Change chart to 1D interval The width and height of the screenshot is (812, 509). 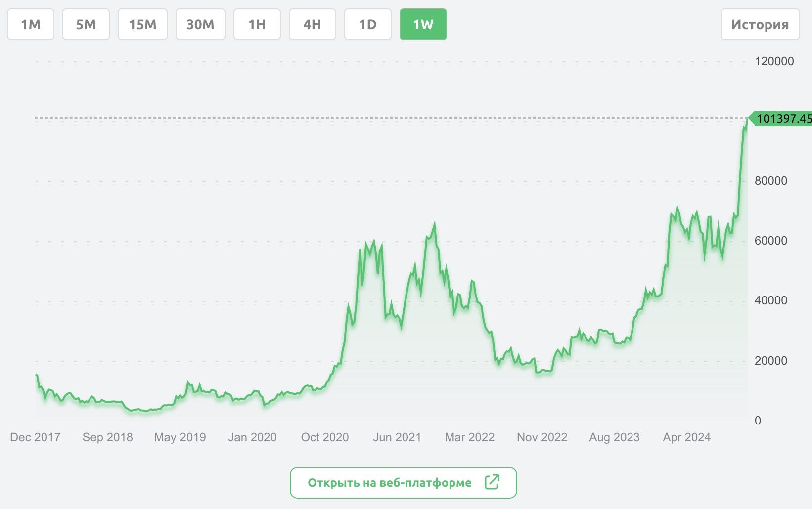[x=367, y=24]
